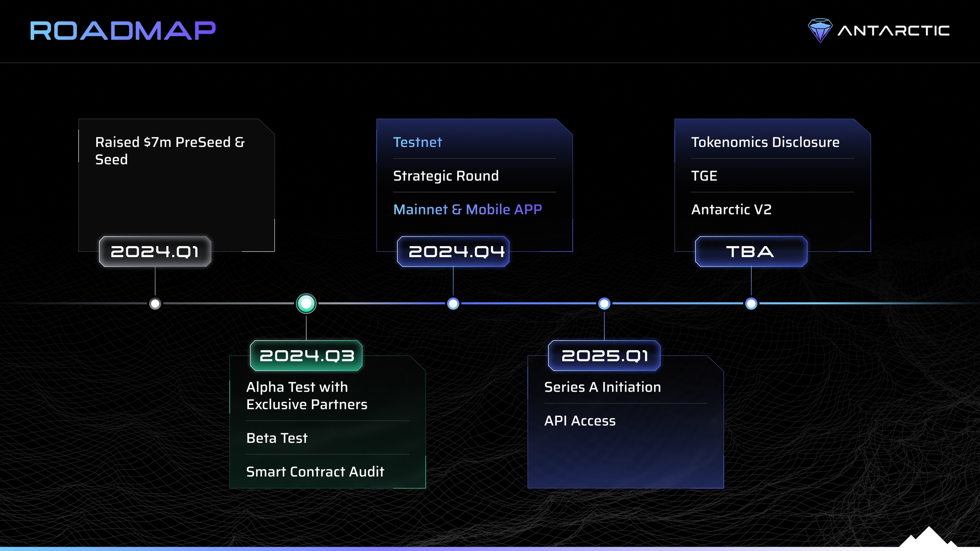Viewport: 980px width, 551px height.
Task: Open the Mainnet & Mobile APP link
Action: 467,210
